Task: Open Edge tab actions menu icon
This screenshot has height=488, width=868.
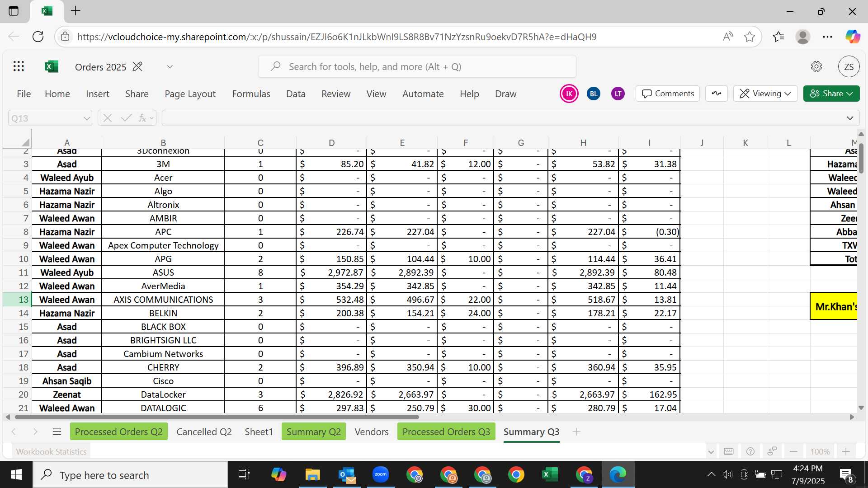Action: point(14,11)
